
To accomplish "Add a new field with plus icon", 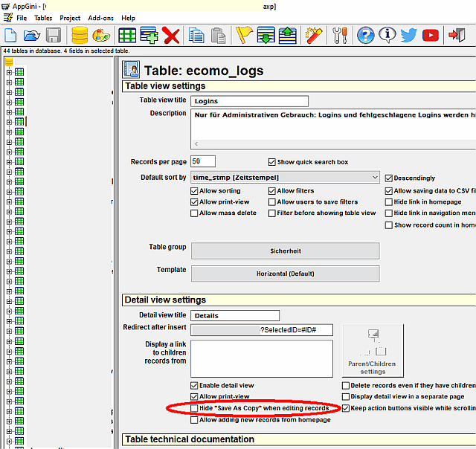I will [149, 35].
